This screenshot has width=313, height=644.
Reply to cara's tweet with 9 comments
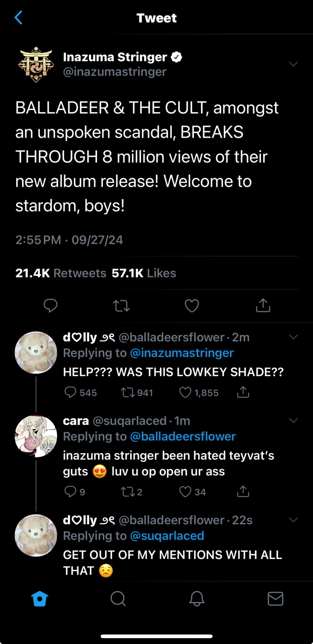pos(70,492)
